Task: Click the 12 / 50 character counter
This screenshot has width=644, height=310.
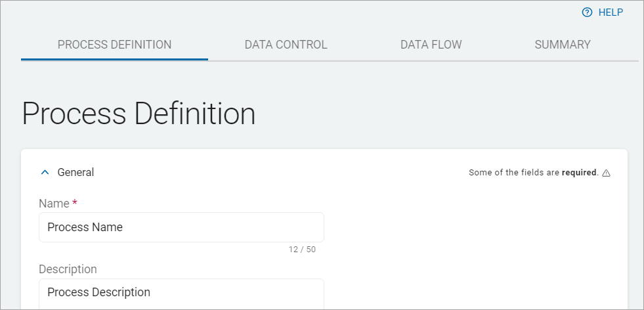Action: click(x=302, y=250)
